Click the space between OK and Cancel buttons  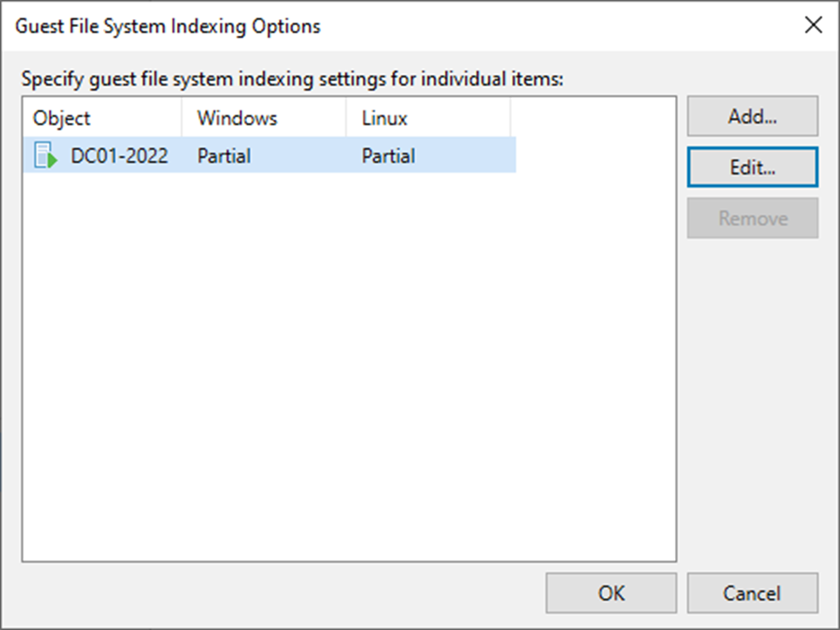coord(681,592)
